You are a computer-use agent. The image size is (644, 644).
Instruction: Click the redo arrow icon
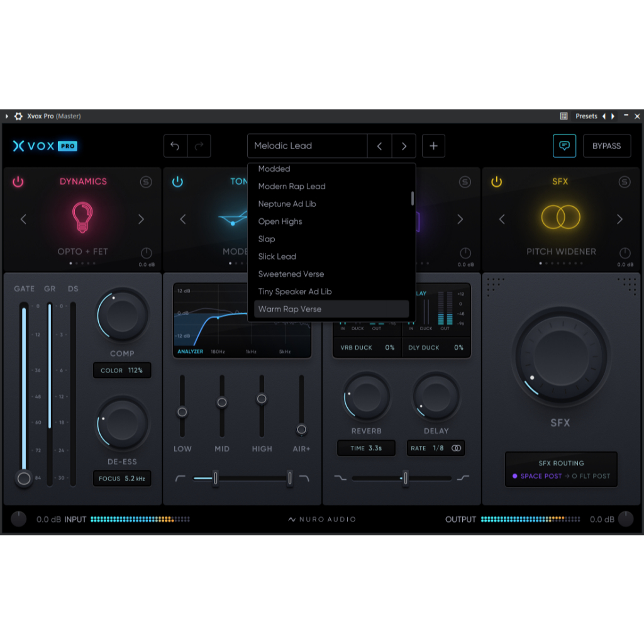[x=199, y=146]
